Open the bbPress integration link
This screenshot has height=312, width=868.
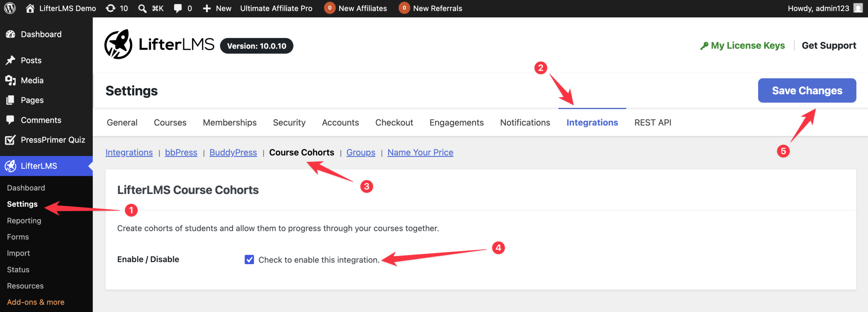(x=181, y=153)
